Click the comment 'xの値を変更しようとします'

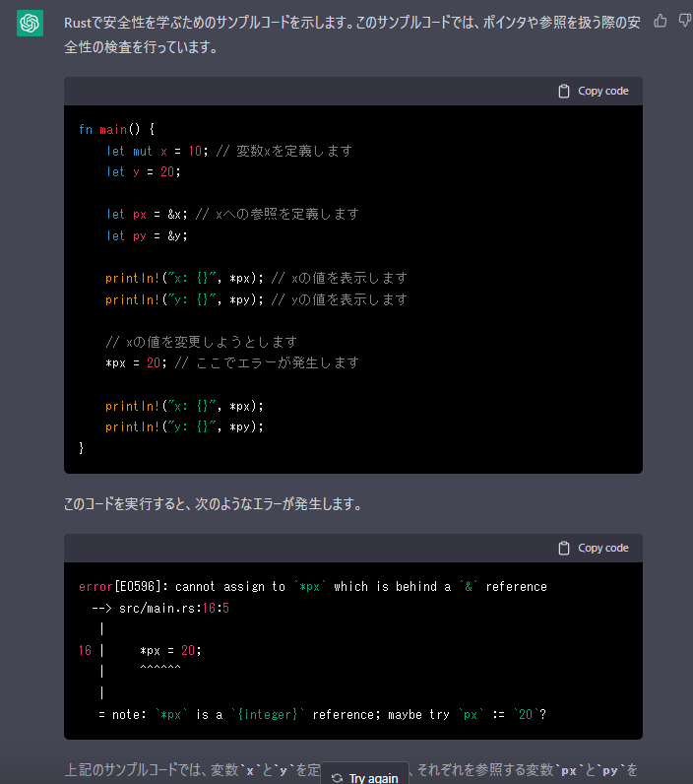click(202, 342)
